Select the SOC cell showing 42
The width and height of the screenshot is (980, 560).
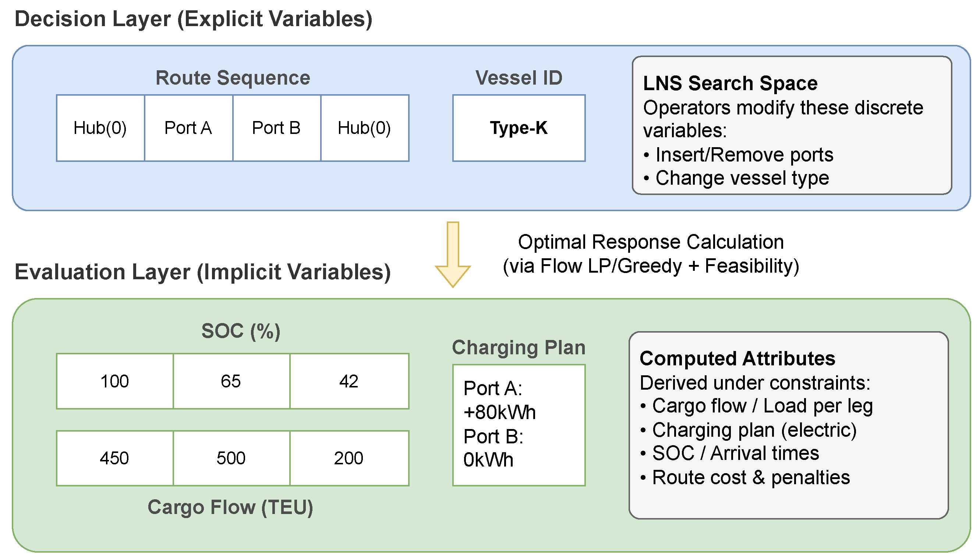click(x=349, y=381)
